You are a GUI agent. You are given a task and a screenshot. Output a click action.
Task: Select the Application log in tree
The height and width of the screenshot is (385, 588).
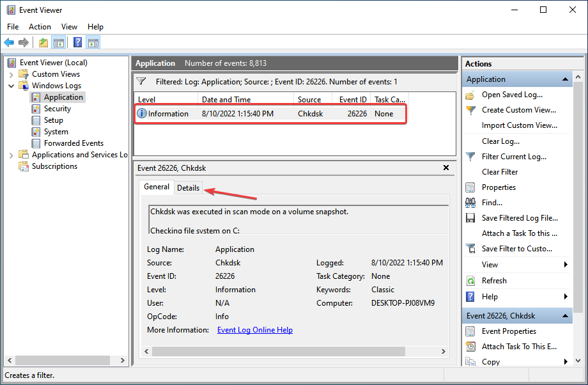tap(63, 97)
